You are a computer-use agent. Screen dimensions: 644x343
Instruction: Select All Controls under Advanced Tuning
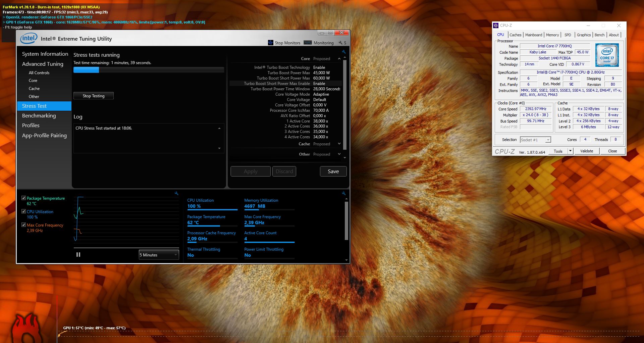(x=39, y=73)
